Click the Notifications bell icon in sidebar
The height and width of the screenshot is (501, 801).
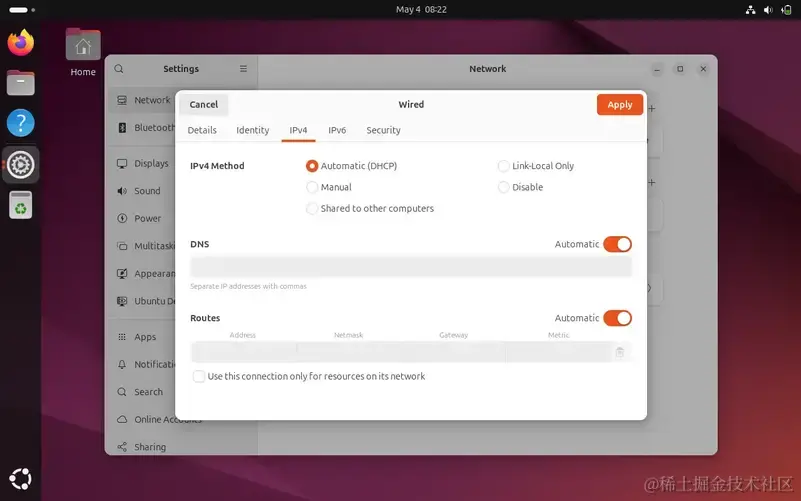122,364
